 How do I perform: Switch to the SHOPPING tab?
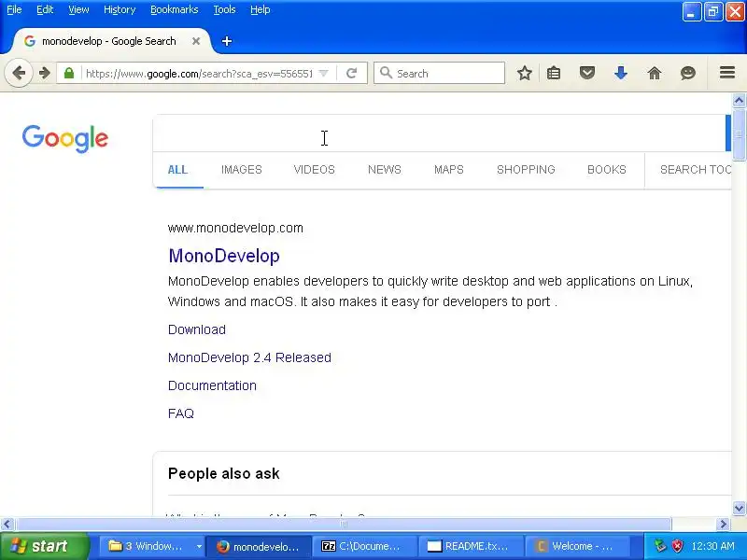pos(526,170)
